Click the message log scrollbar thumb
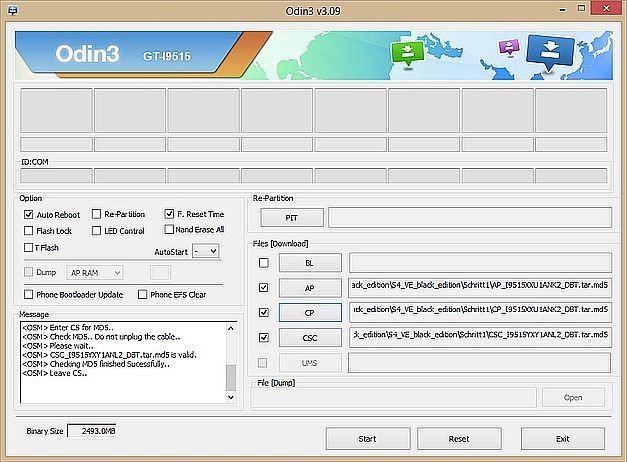The height and width of the screenshot is (462, 627). (231, 377)
